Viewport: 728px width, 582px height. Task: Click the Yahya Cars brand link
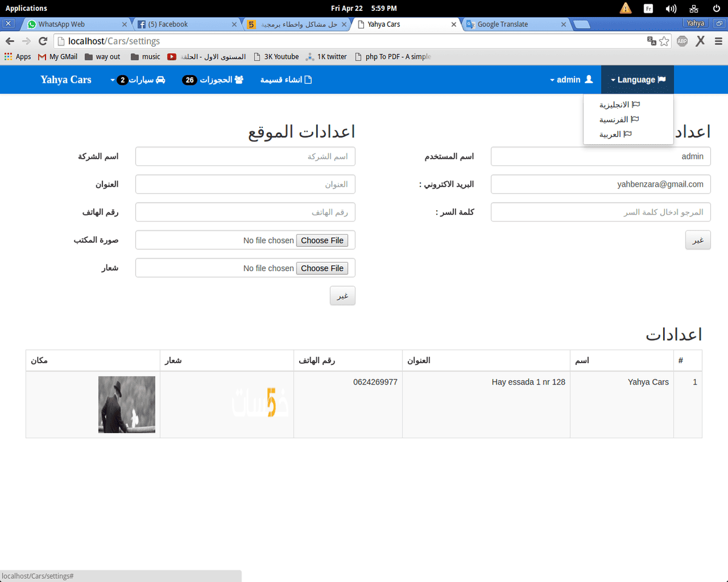[x=66, y=79]
